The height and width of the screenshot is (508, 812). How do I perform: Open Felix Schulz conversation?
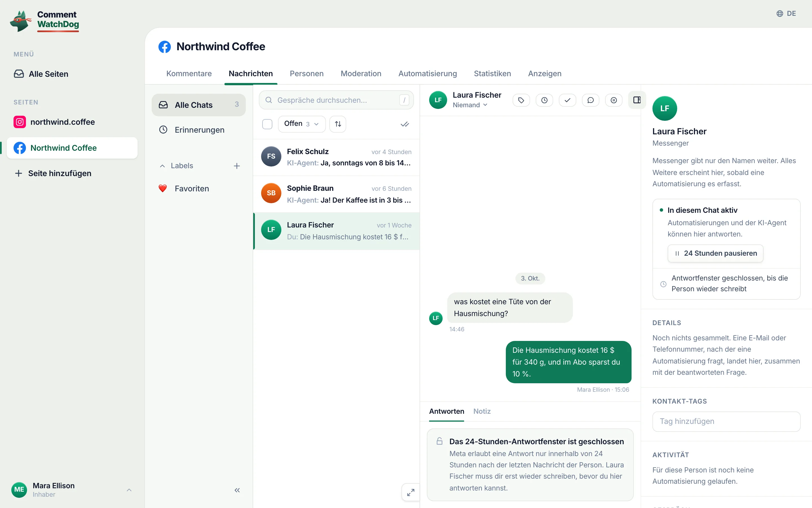(337, 157)
